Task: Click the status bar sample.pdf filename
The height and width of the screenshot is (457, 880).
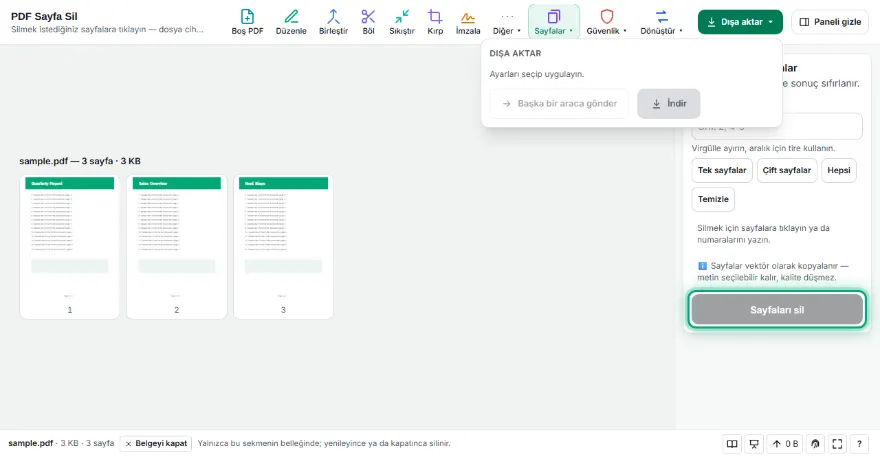Action: tap(30, 444)
